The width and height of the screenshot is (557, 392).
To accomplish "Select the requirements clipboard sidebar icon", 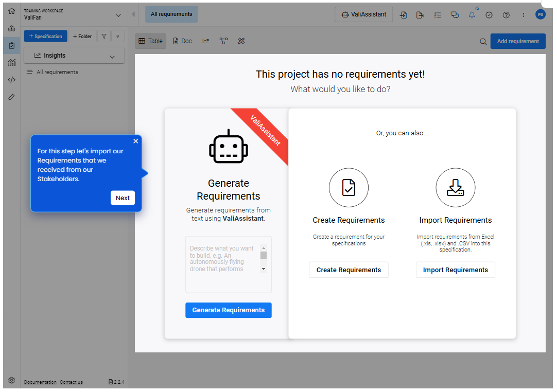I will pyautogui.click(x=11, y=45).
